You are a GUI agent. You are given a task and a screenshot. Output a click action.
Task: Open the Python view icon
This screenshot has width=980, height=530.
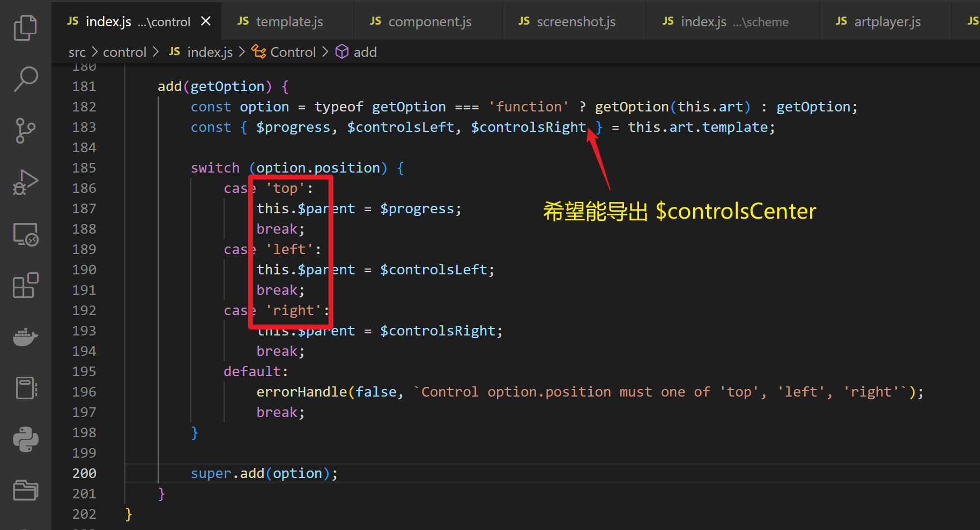[25, 439]
